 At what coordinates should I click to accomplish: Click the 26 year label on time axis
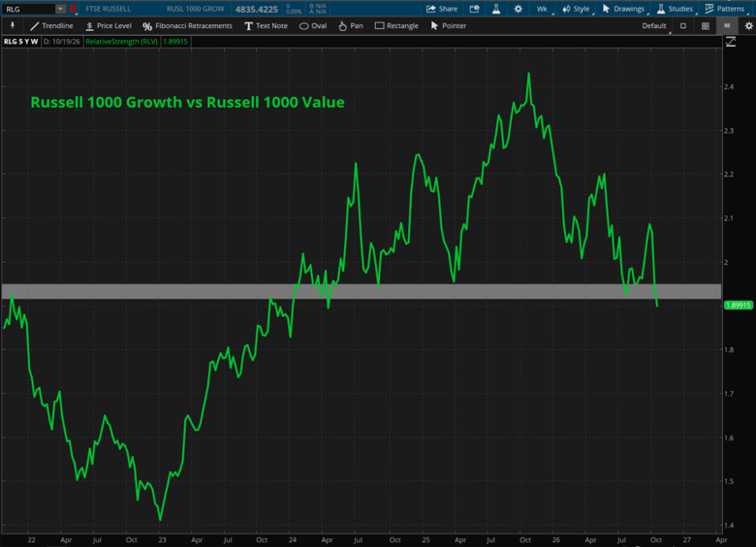point(556,540)
